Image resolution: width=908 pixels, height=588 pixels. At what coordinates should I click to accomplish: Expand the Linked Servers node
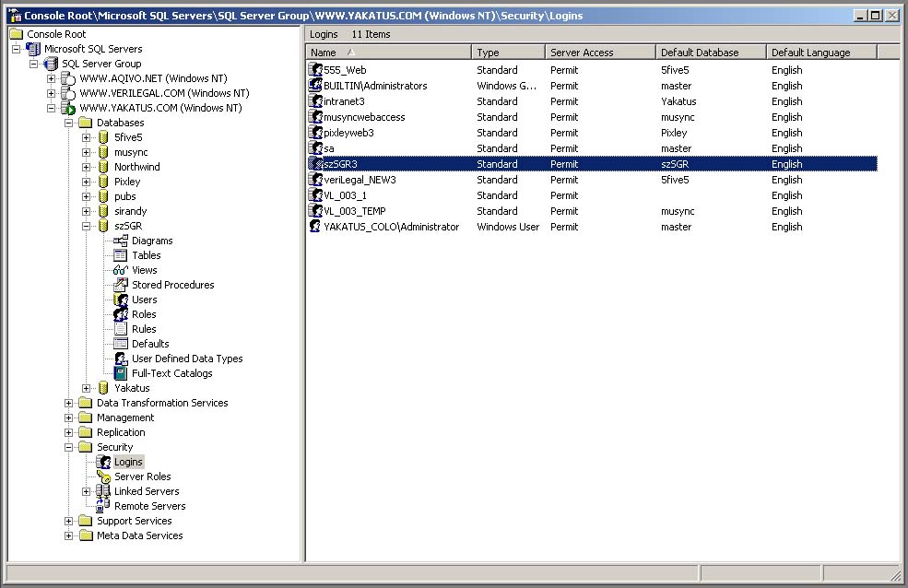pos(86,491)
